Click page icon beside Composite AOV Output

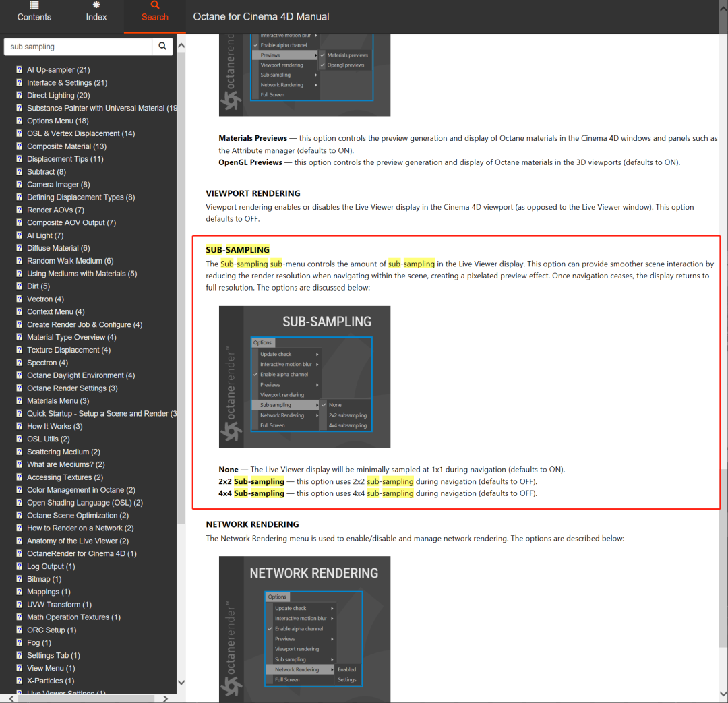(x=20, y=222)
